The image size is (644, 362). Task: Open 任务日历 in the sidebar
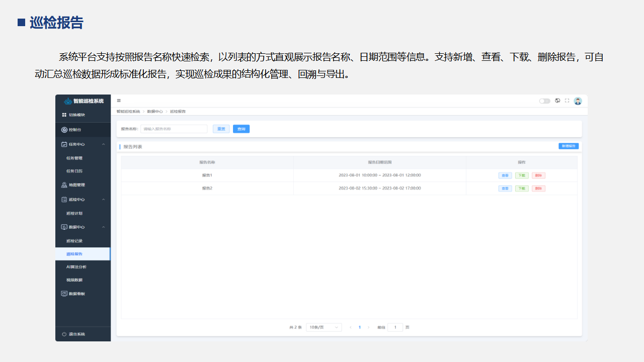point(74,171)
